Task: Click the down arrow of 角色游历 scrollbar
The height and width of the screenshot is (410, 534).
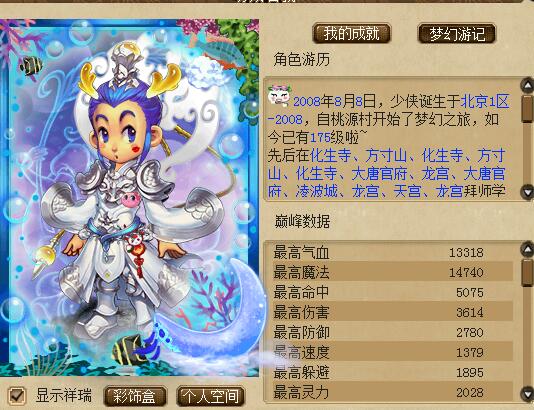Action: click(x=528, y=192)
